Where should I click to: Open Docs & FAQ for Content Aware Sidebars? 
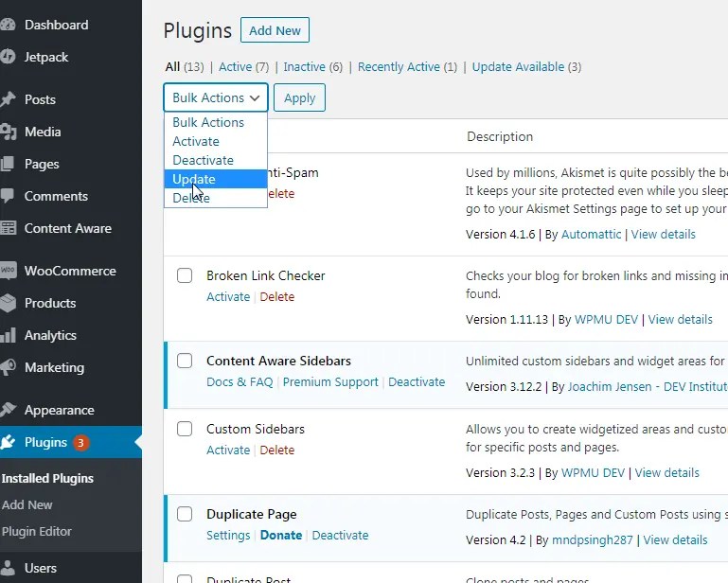tap(240, 382)
